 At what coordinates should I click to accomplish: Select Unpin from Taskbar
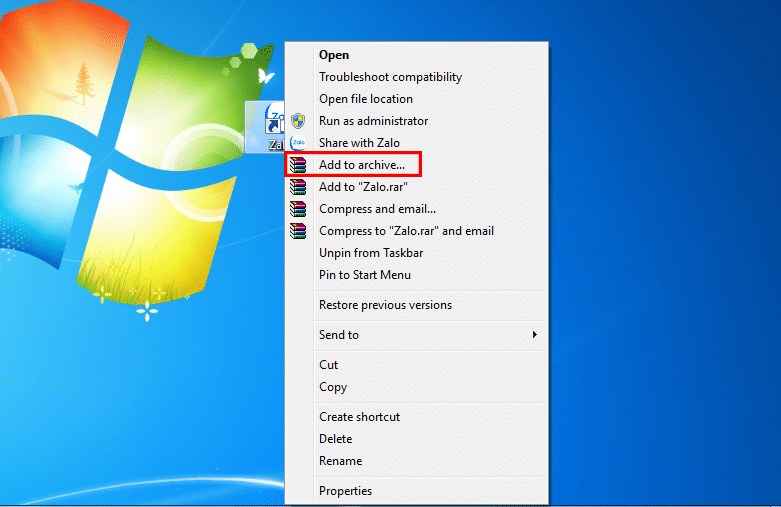(417, 253)
